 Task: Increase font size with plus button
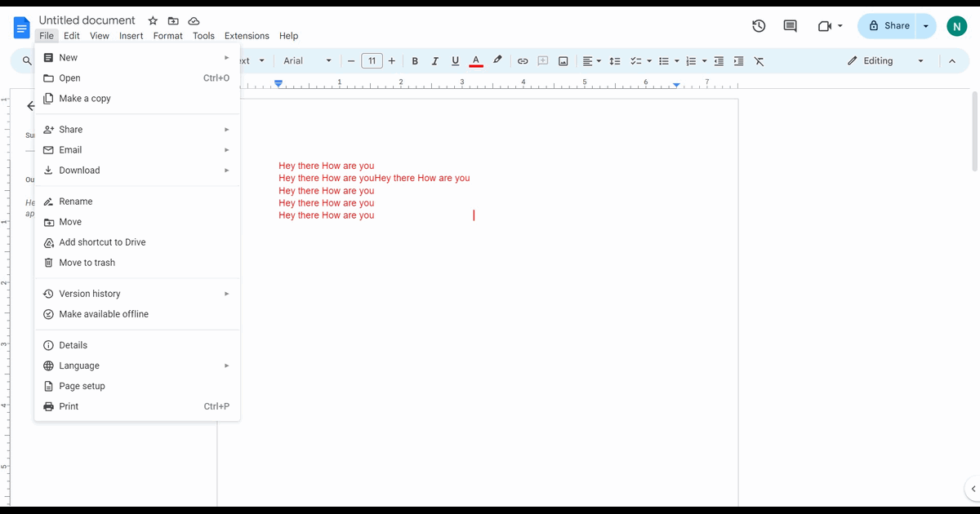[x=392, y=61]
